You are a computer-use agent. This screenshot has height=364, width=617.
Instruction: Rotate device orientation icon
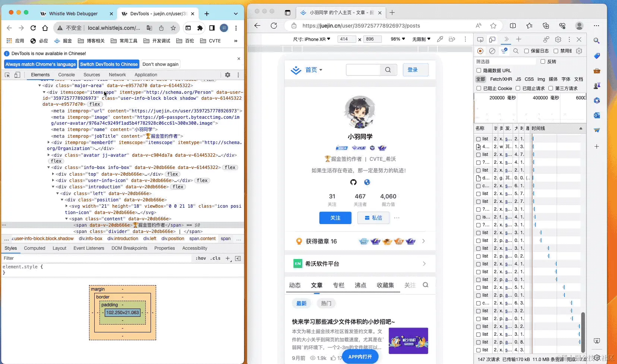[452, 39]
